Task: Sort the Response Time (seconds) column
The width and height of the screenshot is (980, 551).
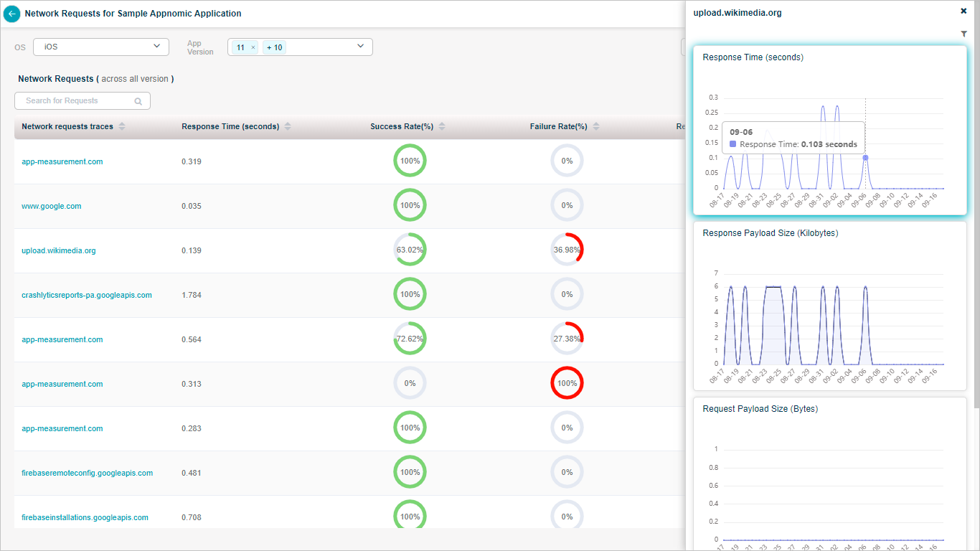Action: pyautogui.click(x=288, y=126)
